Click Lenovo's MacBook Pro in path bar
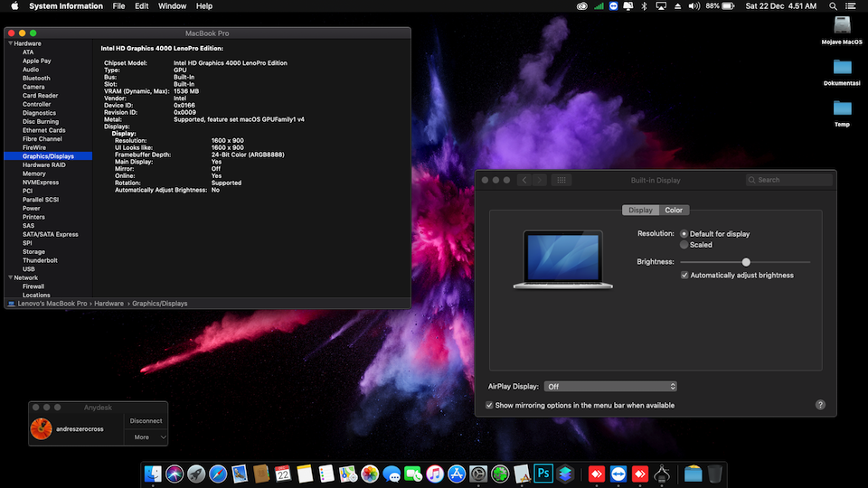 click(52, 304)
